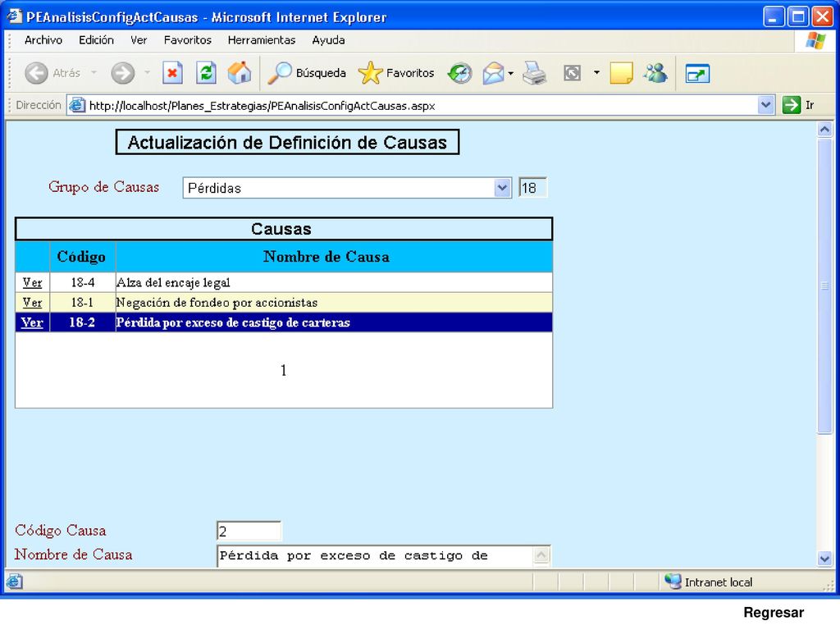This screenshot has width=840, height=630.
Task: Open the Favoritos menu in menu bar
Action: coord(188,40)
